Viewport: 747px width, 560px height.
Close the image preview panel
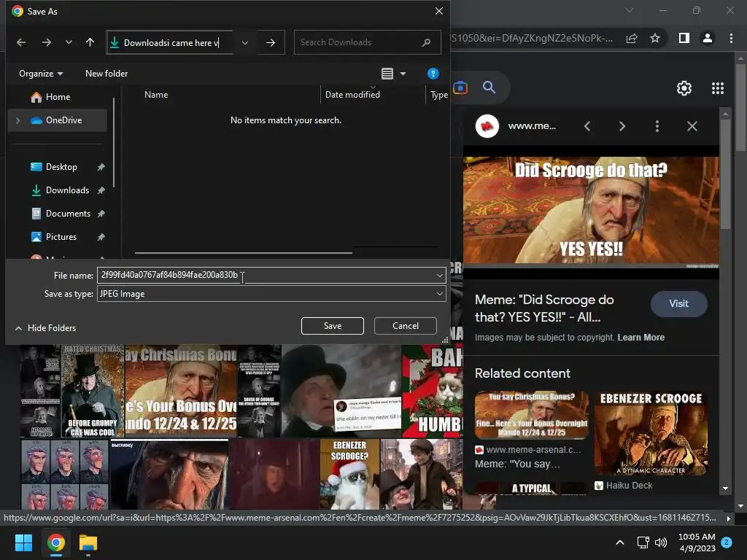[692, 126]
